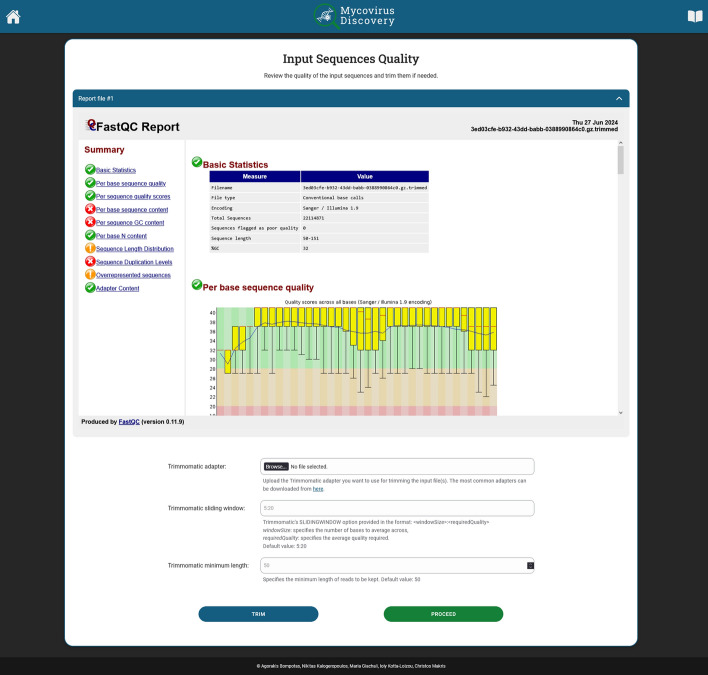Browse for a Trimmomatic adapter file

point(276,466)
